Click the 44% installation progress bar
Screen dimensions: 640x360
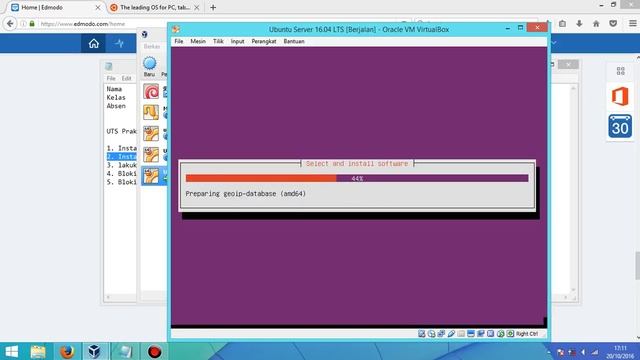coord(357,178)
